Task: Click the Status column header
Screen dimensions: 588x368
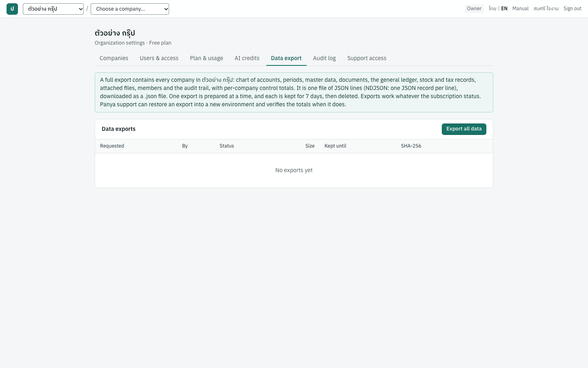Action: [227, 146]
